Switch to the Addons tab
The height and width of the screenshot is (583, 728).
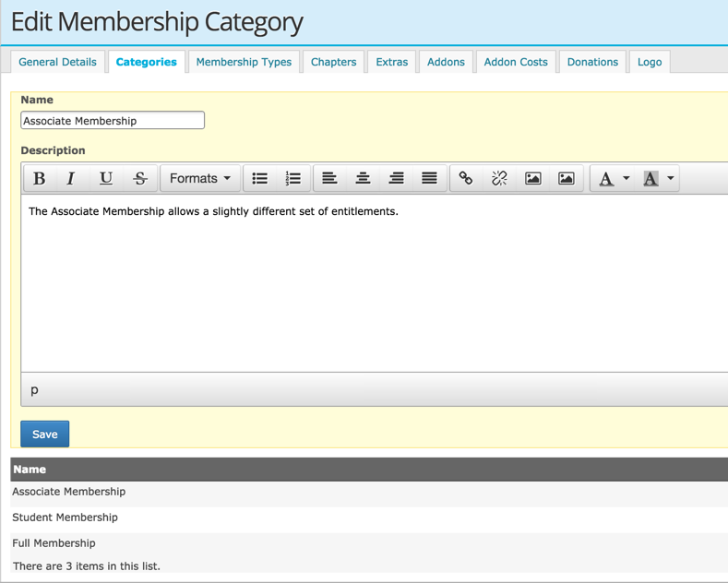click(x=446, y=62)
